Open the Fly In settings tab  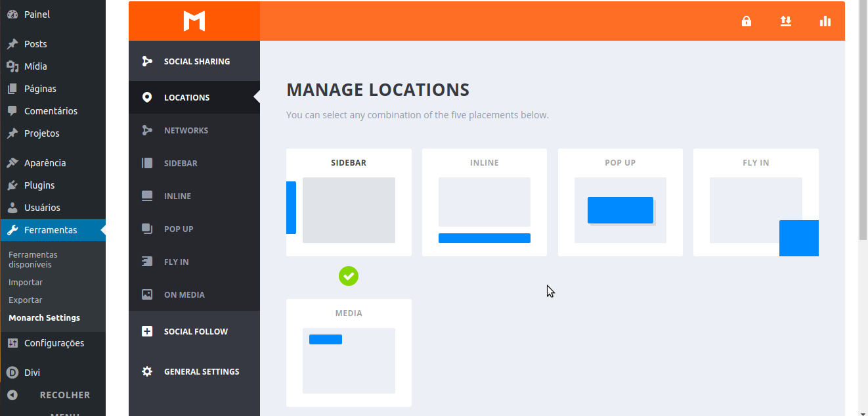pyautogui.click(x=176, y=262)
